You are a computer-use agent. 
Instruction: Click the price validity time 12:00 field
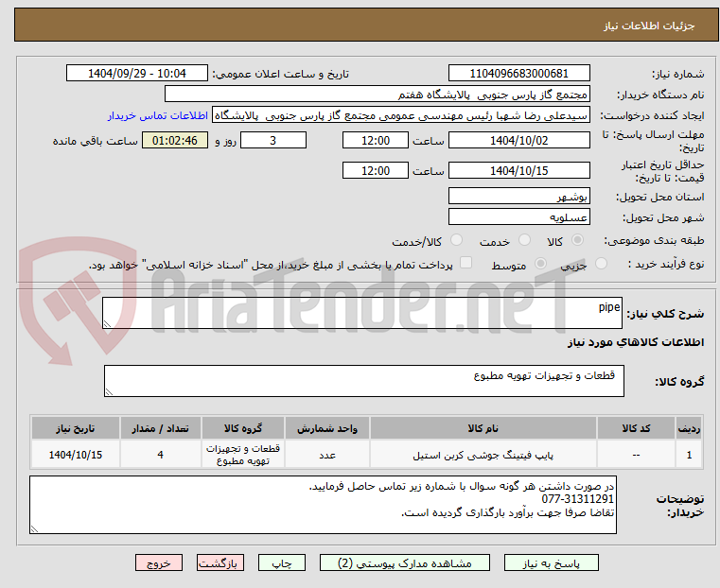tap(376, 170)
